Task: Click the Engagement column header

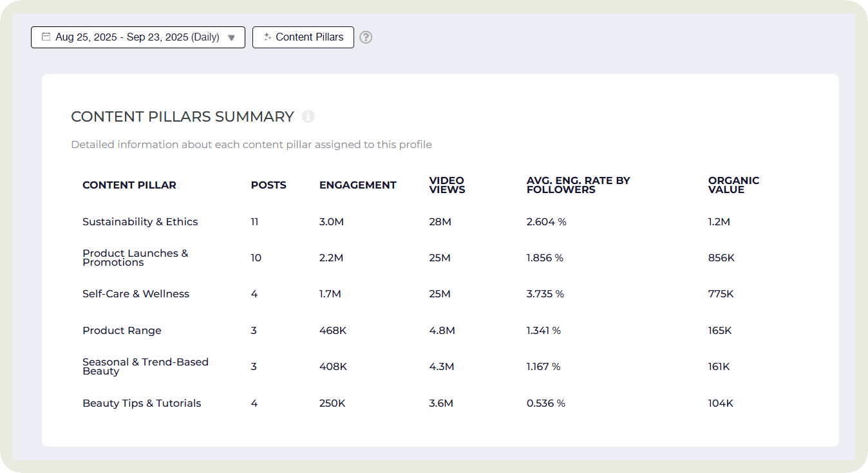Action: tap(357, 185)
